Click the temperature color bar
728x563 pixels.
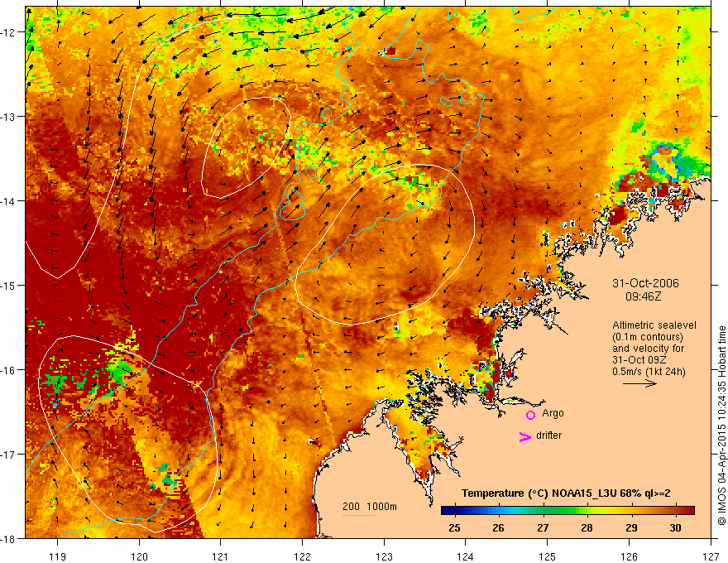click(568, 511)
